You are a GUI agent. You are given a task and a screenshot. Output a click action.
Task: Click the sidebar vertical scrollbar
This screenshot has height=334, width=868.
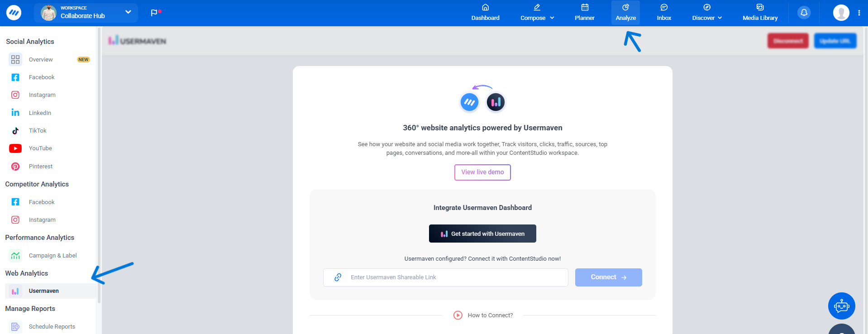[99, 165]
